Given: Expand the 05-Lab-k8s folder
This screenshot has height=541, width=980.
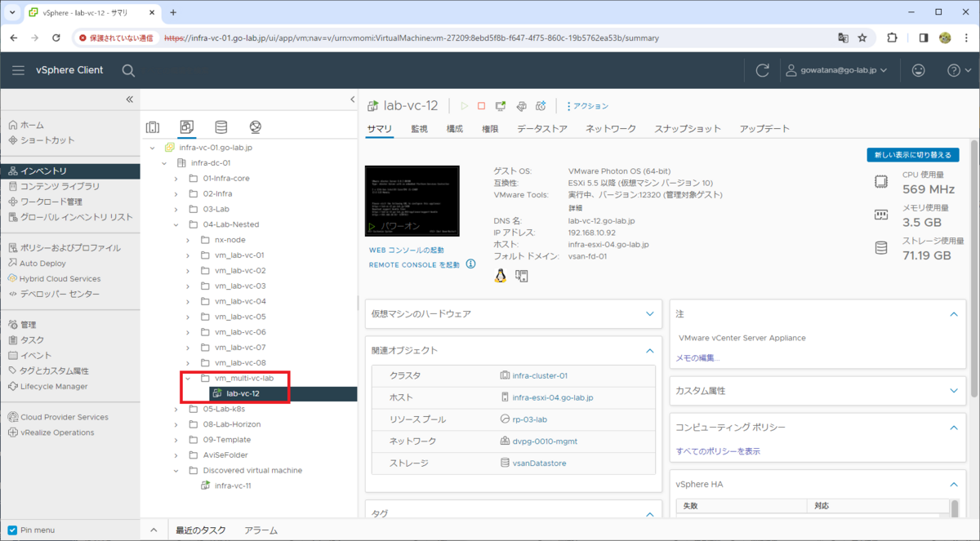Looking at the screenshot, I should (x=176, y=409).
